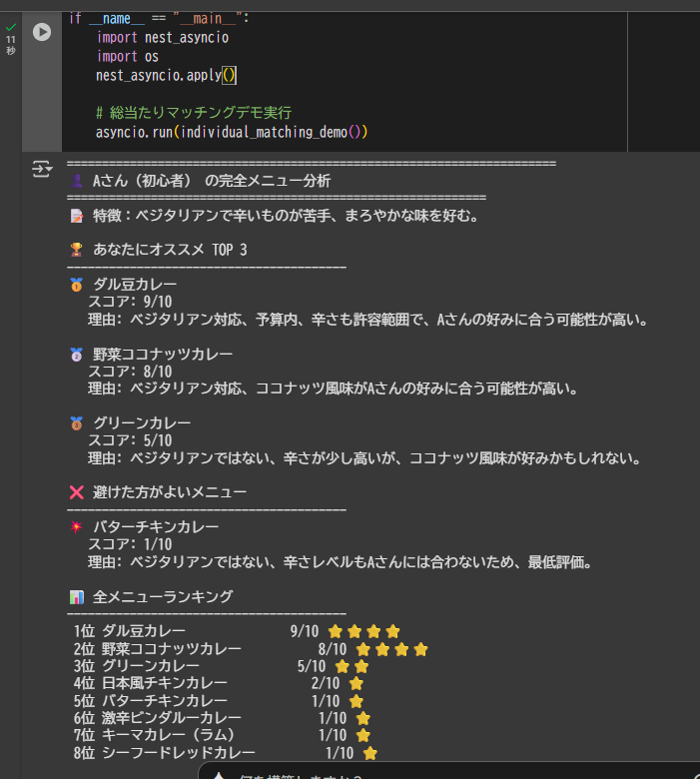The height and width of the screenshot is (779, 700).
Task: Click the bronze medal icon beside グリーンカレー
Action: 76,423
